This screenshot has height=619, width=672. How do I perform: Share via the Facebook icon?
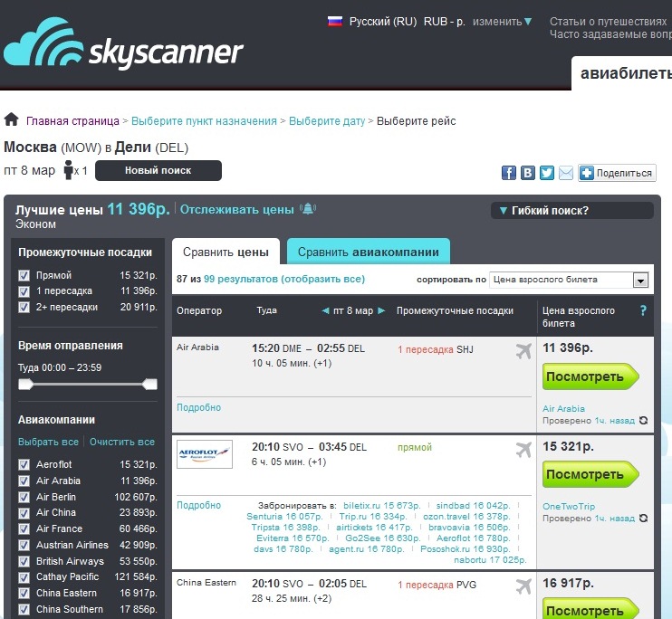tap(528, 173)
